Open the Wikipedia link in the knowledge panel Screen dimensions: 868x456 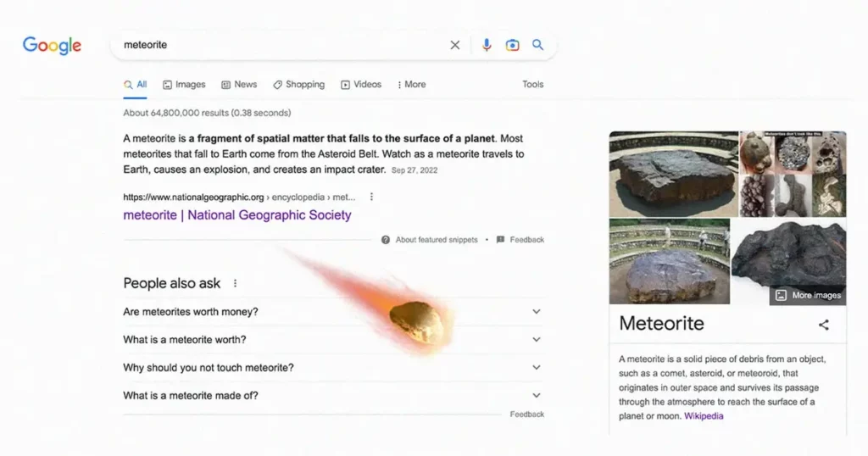coord(704,416)
